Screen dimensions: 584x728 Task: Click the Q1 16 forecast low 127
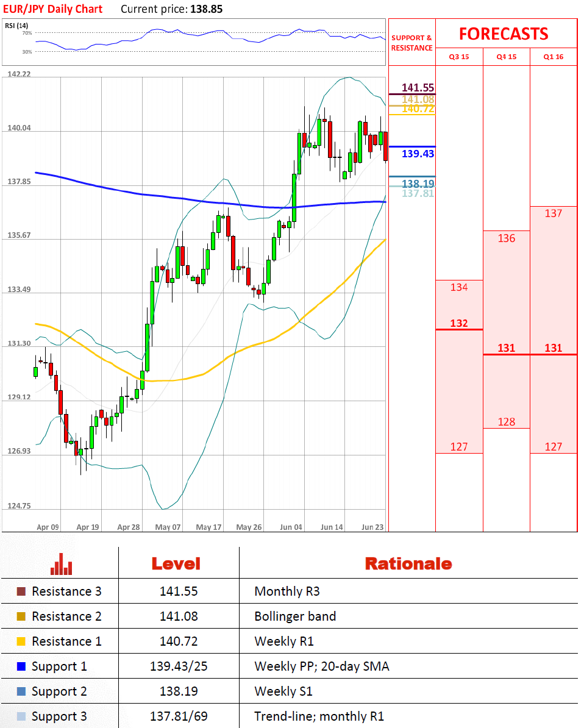[x=554, y=447]
